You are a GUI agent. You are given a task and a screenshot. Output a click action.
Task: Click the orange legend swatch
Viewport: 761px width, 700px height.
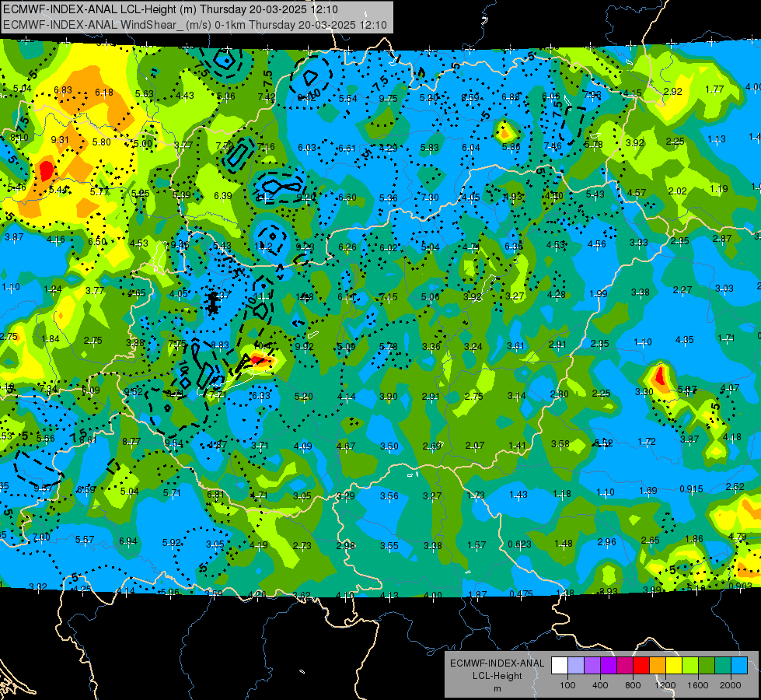[658, 666]
